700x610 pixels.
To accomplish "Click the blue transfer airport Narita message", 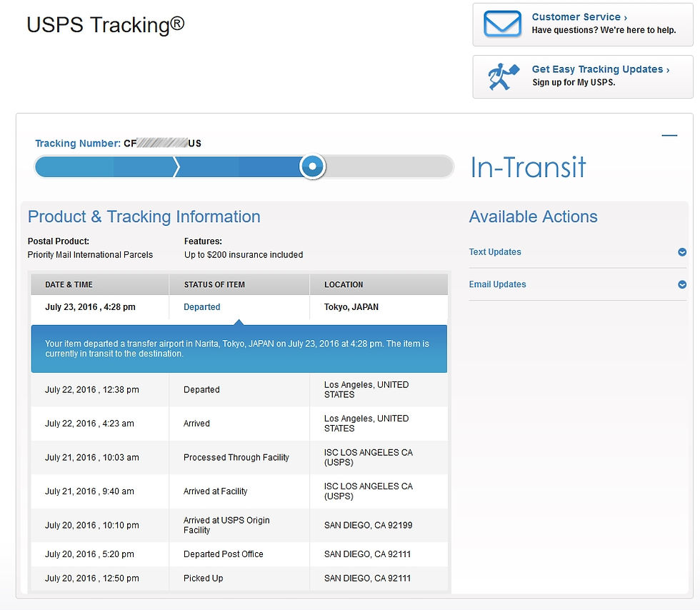I will pos(239,349).
